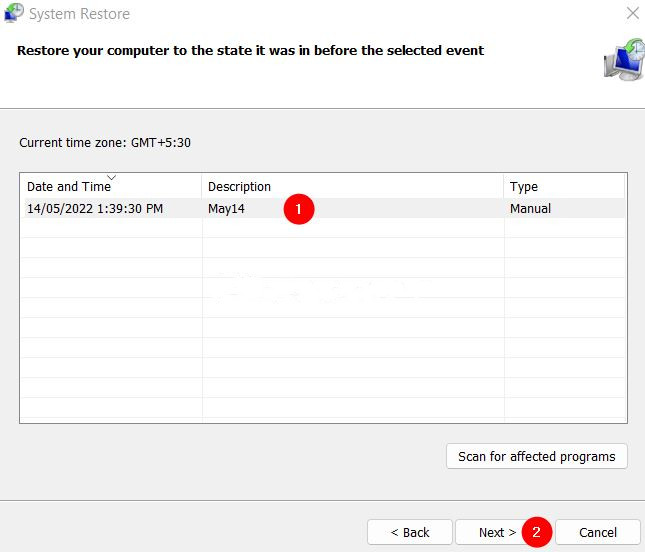Click the red step 1 marker
This screenshot has height=552, width=645.
[x=298, y=209]
